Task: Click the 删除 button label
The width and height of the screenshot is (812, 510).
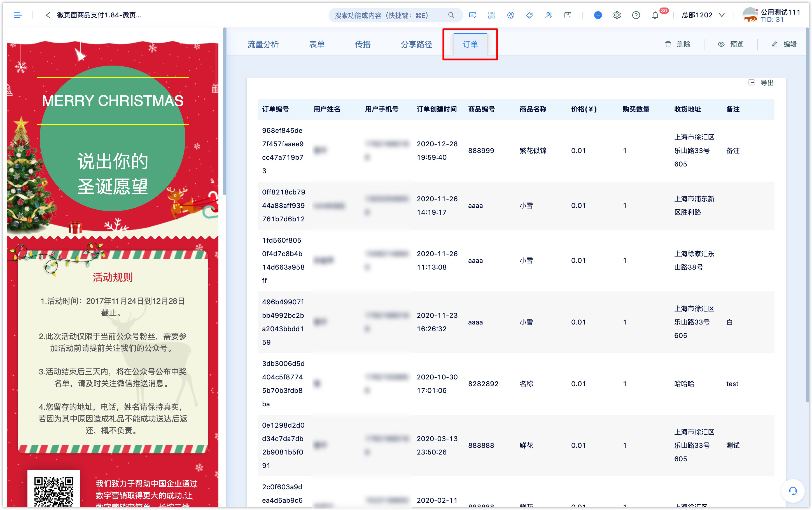Action: (683, 44)
